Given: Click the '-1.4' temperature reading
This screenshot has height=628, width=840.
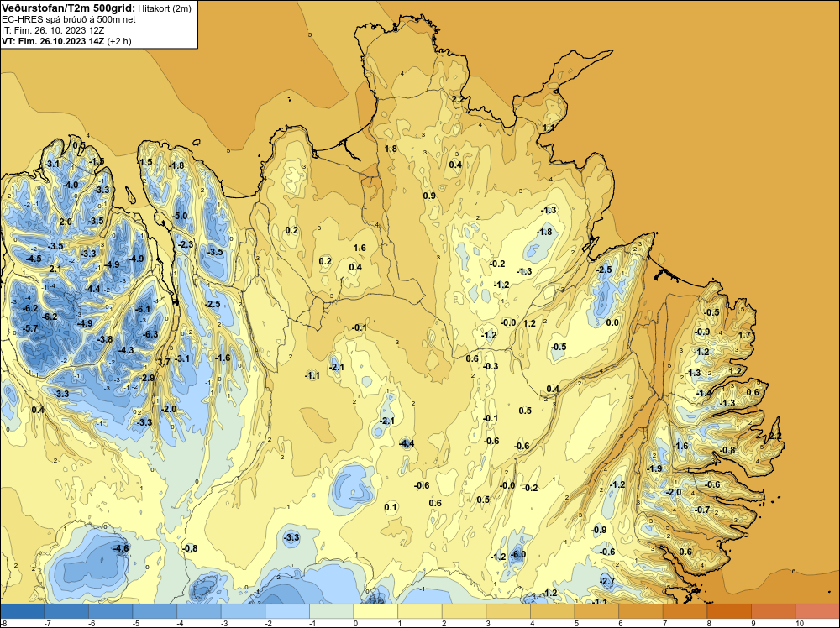Looking at the screenshot, I should [704, 393].
